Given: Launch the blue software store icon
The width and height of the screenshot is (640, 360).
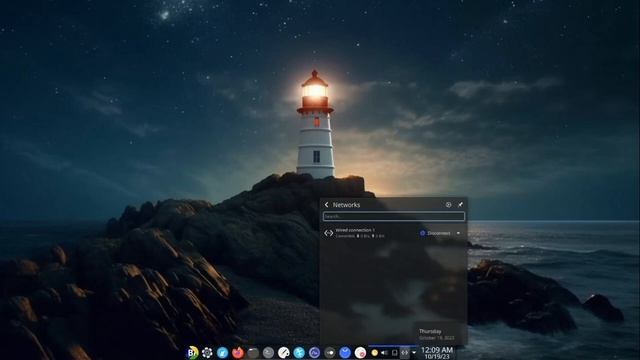Looking at the screenshot, I should tap(222, 352).
